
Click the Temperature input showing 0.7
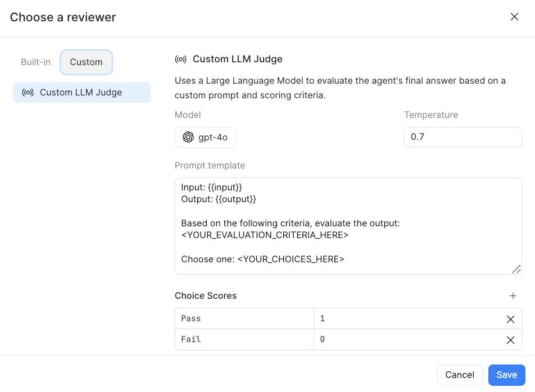[x=463, y=136]
